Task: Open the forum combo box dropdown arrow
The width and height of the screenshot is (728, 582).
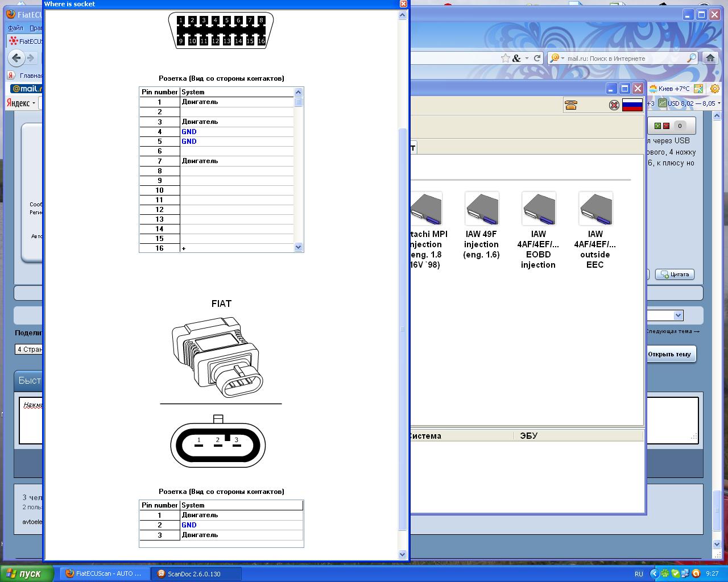Action: coord(678,315)
